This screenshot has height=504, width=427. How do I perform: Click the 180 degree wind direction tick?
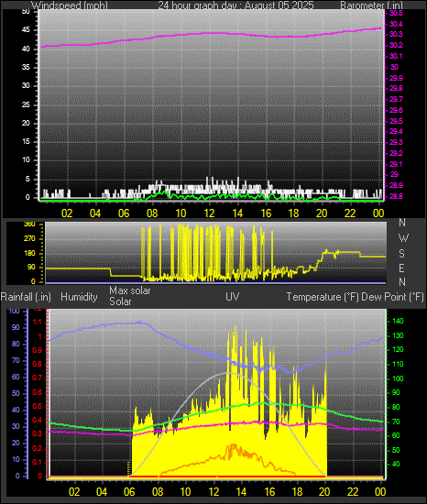[x=30, y=253]
